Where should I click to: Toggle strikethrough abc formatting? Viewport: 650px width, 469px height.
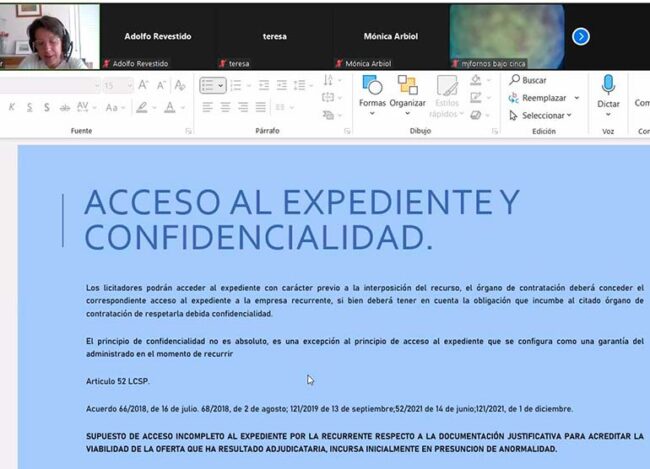(65, 108)
